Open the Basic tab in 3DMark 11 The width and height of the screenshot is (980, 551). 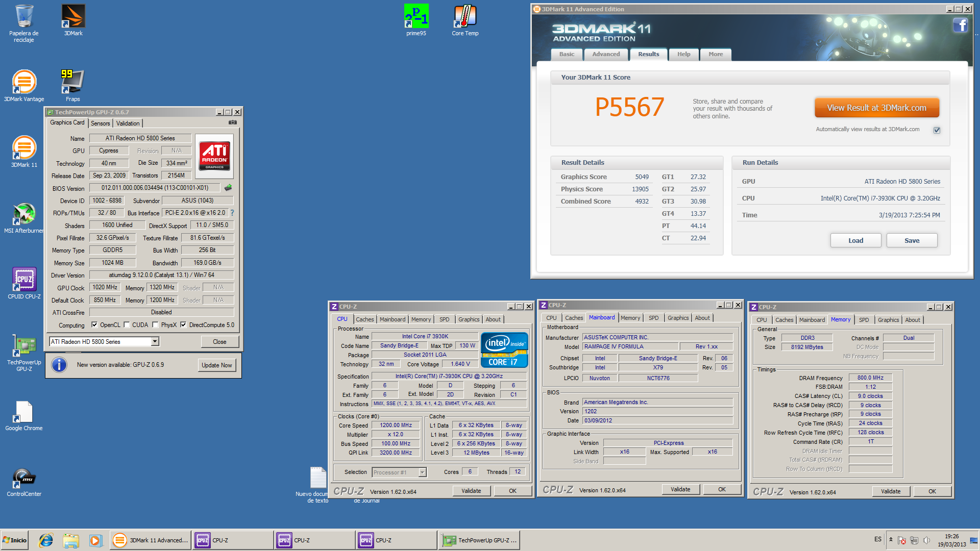pos(567,54)
